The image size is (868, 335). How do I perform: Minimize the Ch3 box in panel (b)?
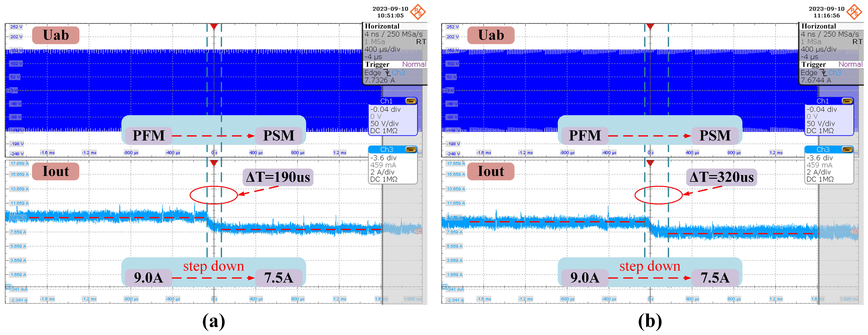pyautogui.click(x=847, y=149)
